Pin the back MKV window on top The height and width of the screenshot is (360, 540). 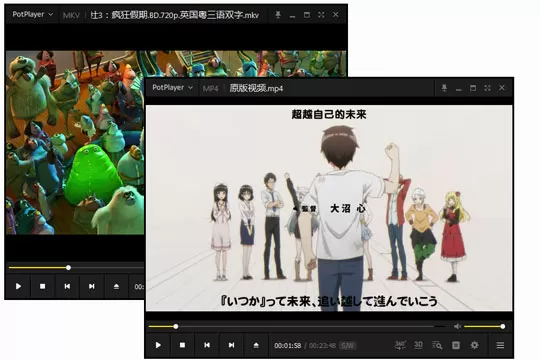[x=278, y=15]
